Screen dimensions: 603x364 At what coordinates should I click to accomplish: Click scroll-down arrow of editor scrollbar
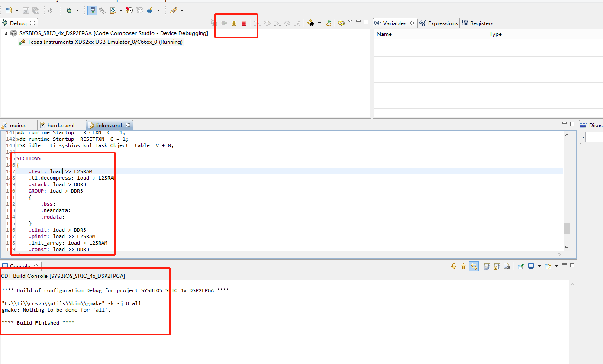(x=567, y=247)
